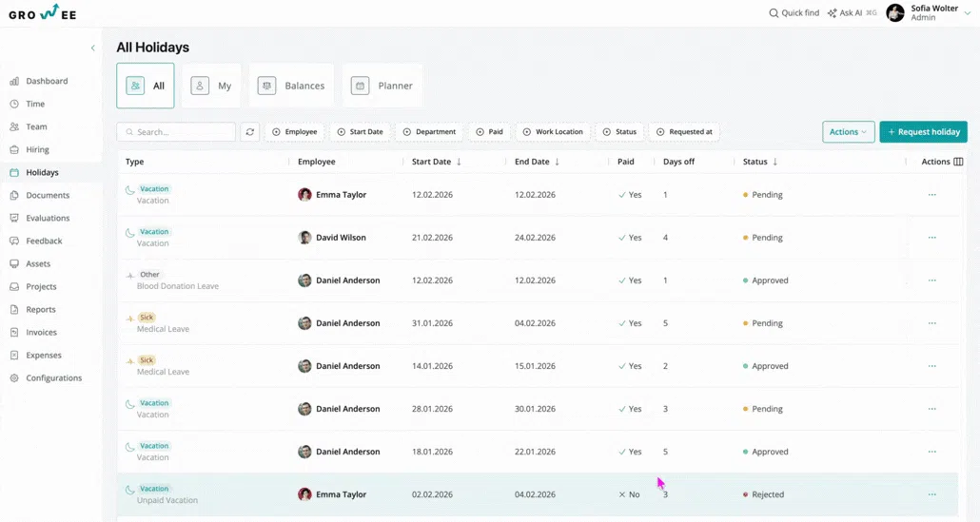Viewport: 980px width, 522px height.
Task: Open three-dot menu for David Wilson's row
Action: point(931,238)
